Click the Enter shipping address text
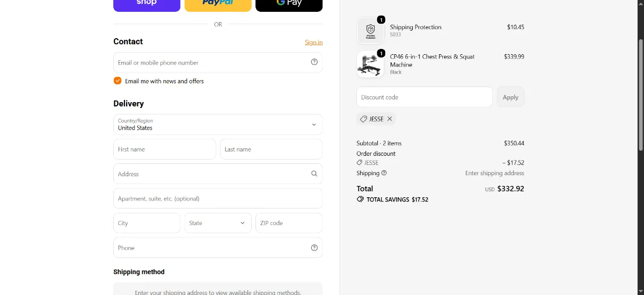 click(495, 173)
